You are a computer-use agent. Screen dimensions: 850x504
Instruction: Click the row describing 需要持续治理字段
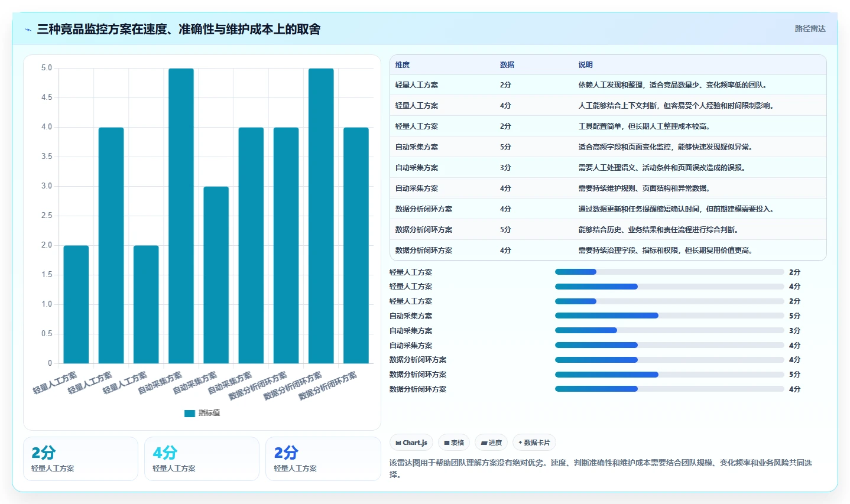point(608,251)
